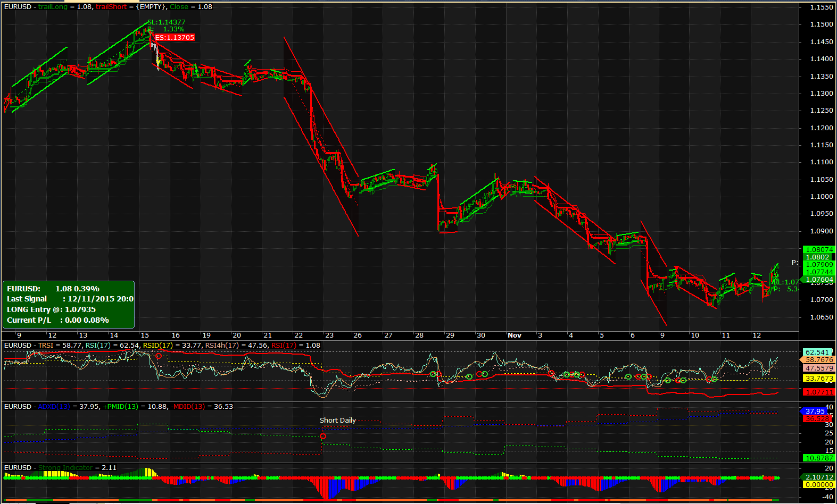Click the red 1.07711 value tag

(x=819, y=392)
